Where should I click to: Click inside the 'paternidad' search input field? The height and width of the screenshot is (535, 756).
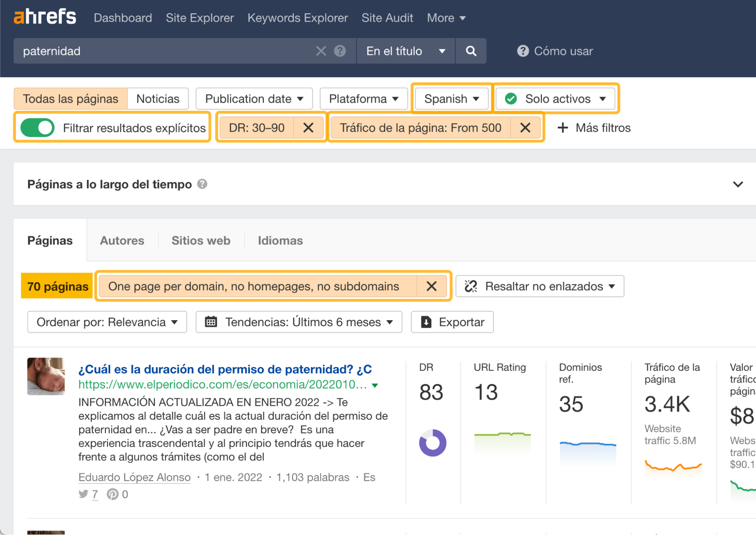click(151, 51)
